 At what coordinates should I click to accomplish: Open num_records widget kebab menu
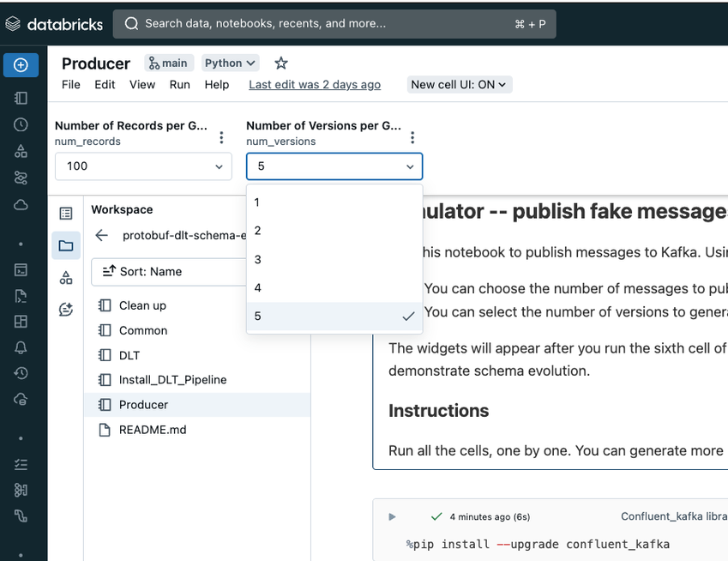[x=221, y=137]
